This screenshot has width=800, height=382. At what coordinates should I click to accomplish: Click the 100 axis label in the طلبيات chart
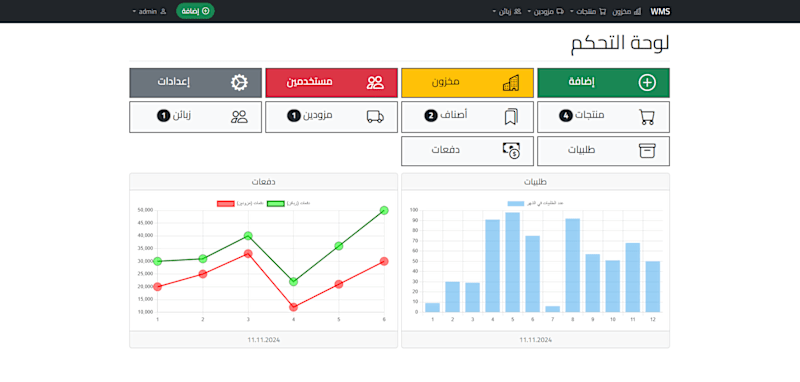tap(414, 210)
